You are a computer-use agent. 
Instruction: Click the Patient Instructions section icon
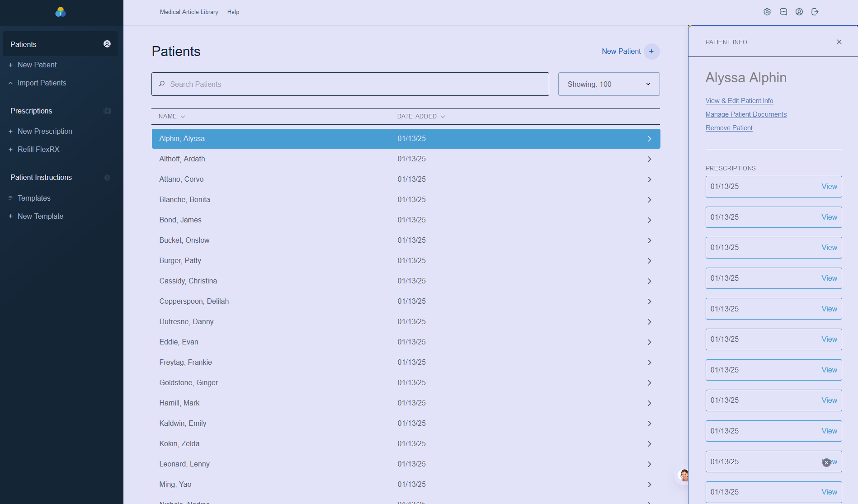coord(107,177)
